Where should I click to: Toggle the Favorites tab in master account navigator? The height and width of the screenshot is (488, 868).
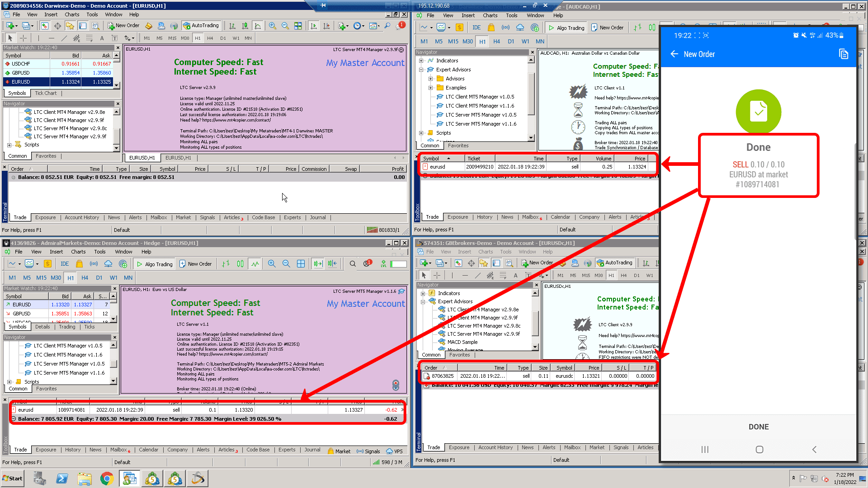click(x=46, y=155)
